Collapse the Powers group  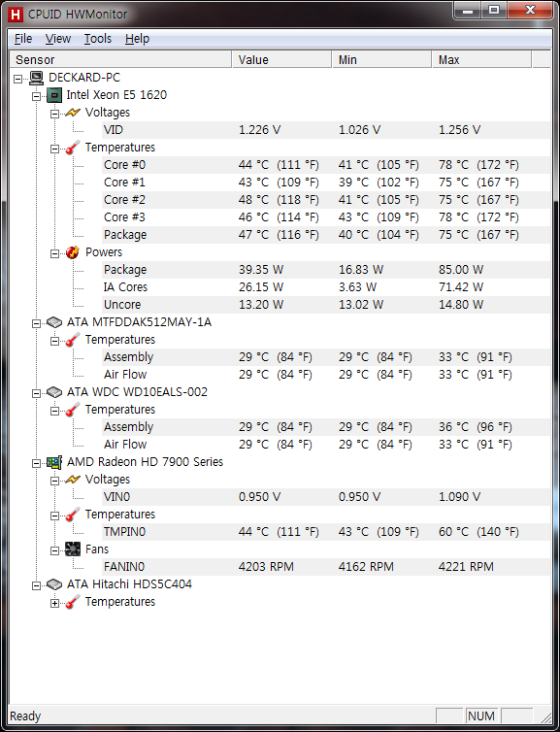click(x=54, y=254)
